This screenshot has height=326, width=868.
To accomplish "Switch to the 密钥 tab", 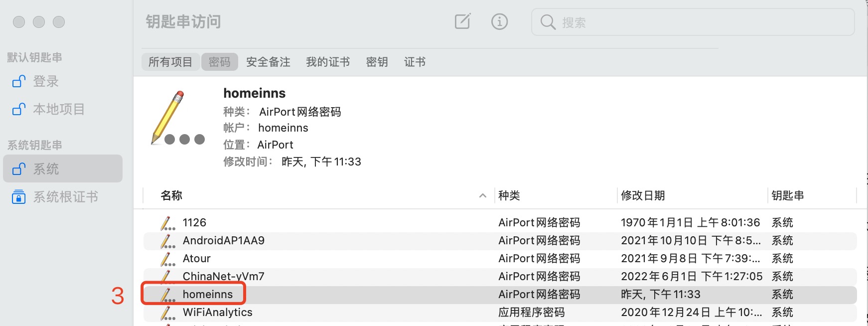I will [x=377, y=62].
